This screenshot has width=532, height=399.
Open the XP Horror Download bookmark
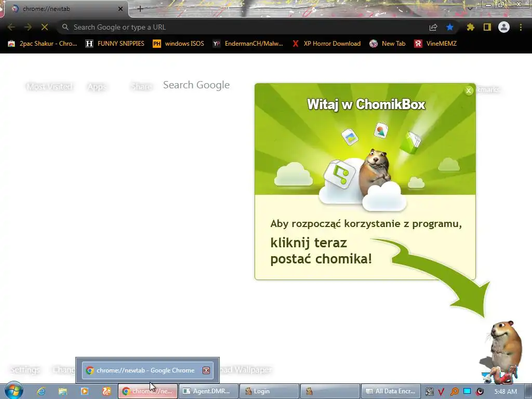point(326,44)
